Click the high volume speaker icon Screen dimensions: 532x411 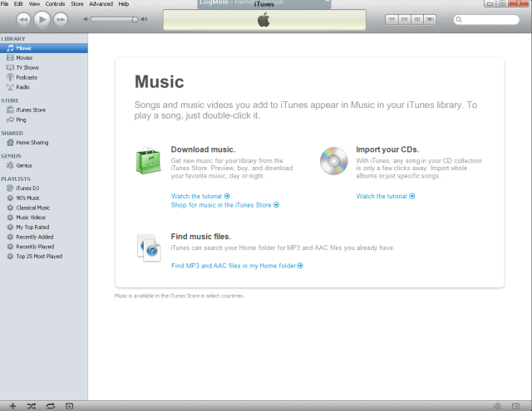pos(144,19)
